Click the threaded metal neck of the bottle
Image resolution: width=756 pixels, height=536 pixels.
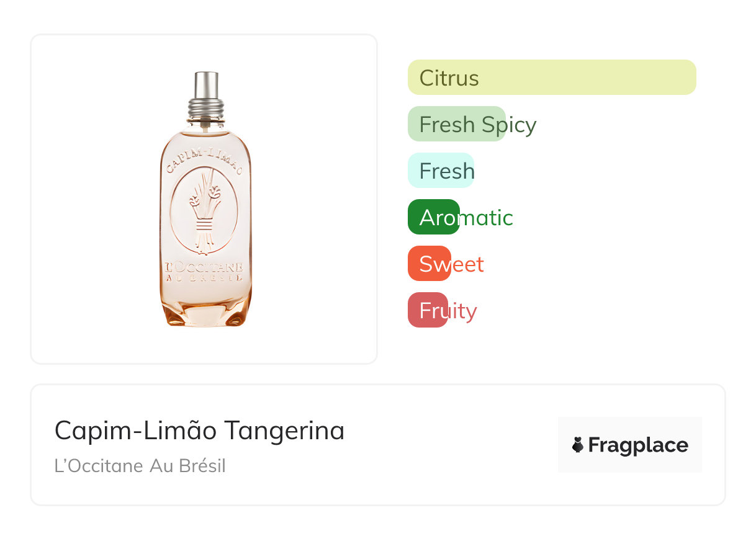tap(205, 109)
